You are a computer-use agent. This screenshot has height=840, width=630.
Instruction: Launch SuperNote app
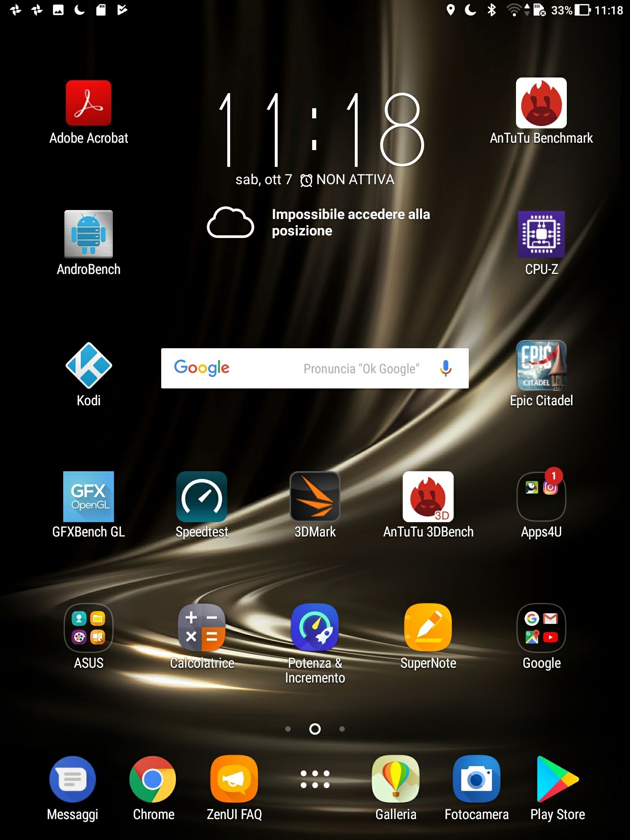pos(428,628)
